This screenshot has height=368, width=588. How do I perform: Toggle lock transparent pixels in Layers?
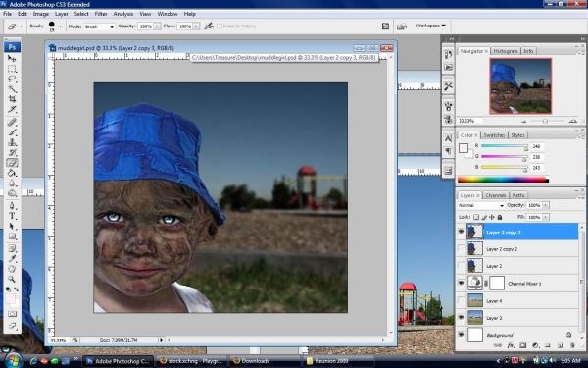pyautogui.click(x=476, y=217)
